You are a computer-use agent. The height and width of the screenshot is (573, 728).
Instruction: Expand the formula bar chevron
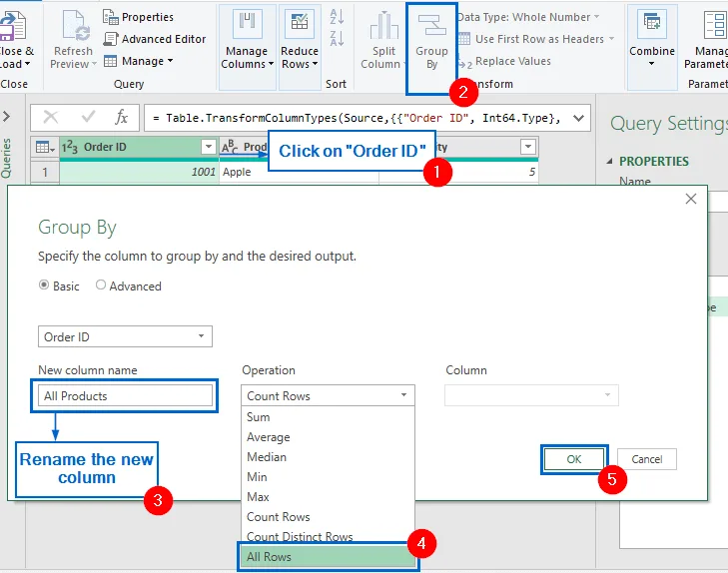578,118
